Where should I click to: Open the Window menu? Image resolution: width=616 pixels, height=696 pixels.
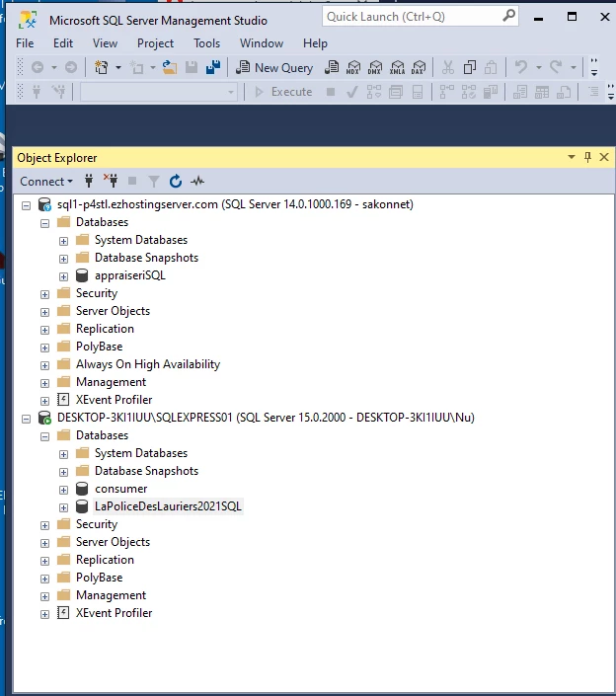click(262, 43)
